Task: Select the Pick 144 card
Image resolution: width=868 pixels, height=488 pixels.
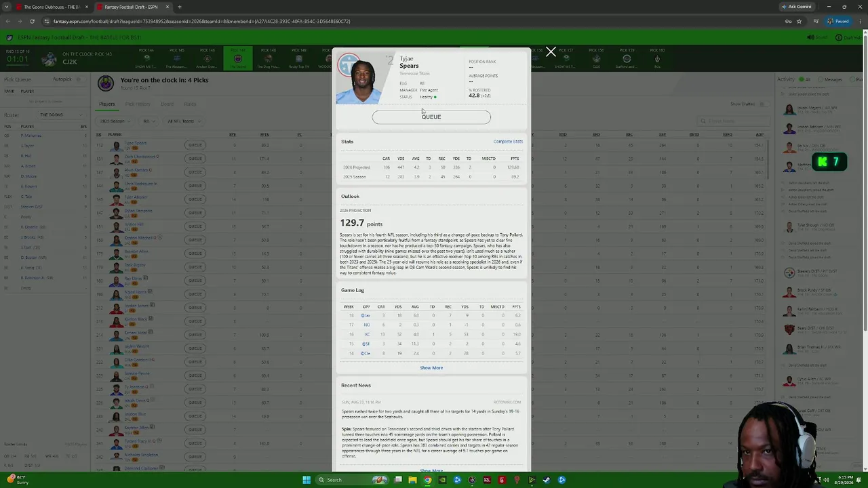Action: click(146, 58)
